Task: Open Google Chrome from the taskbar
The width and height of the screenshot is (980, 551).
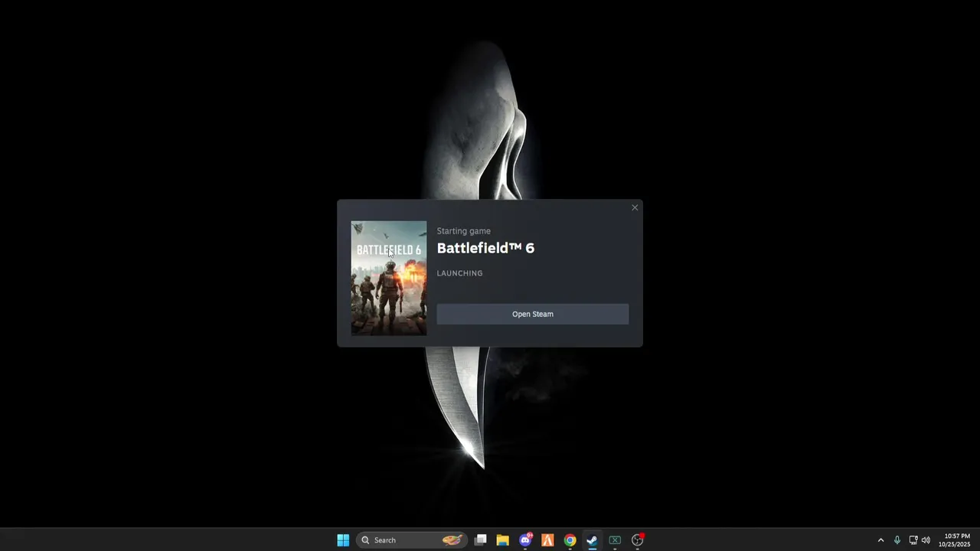Action: pyautogui.click(x=570, y=540)
